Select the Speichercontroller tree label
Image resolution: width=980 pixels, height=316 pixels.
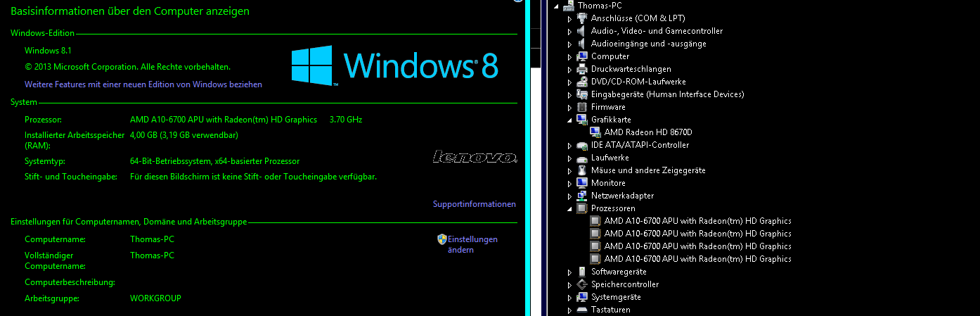coord(625,284)
